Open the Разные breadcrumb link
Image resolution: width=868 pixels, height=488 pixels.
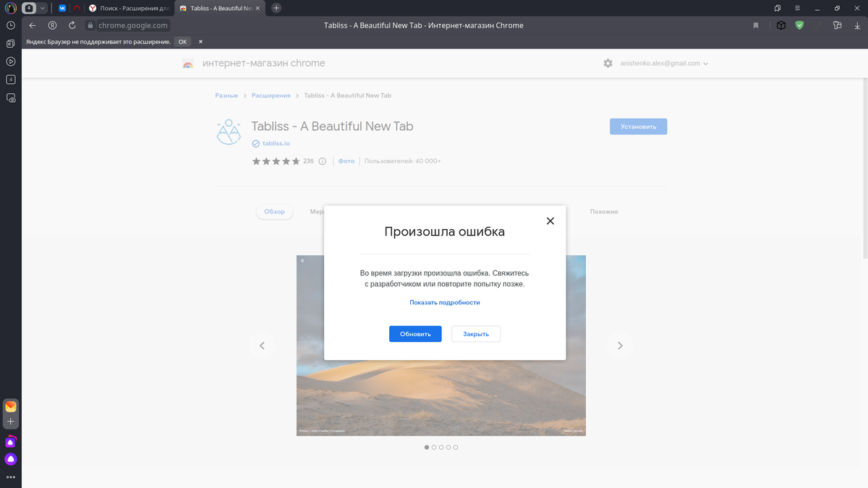[x=226, y=95]
